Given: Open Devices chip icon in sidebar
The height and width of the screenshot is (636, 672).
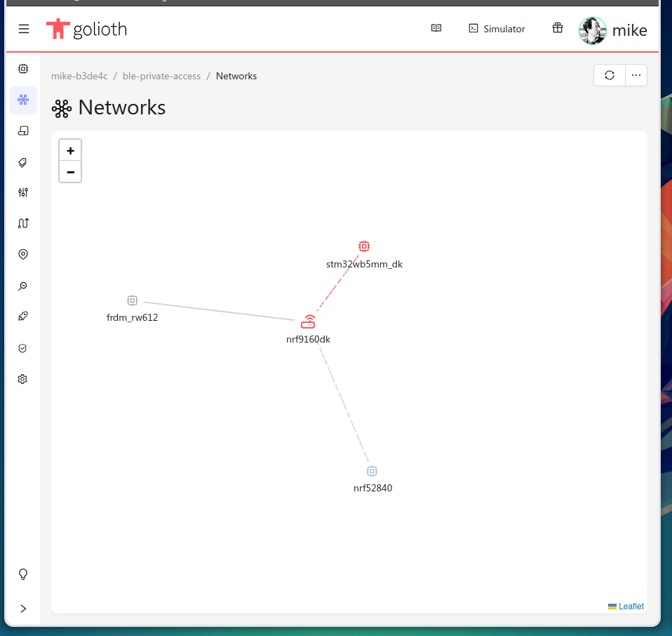Looking at the screenshot, I should click(23, 69).
